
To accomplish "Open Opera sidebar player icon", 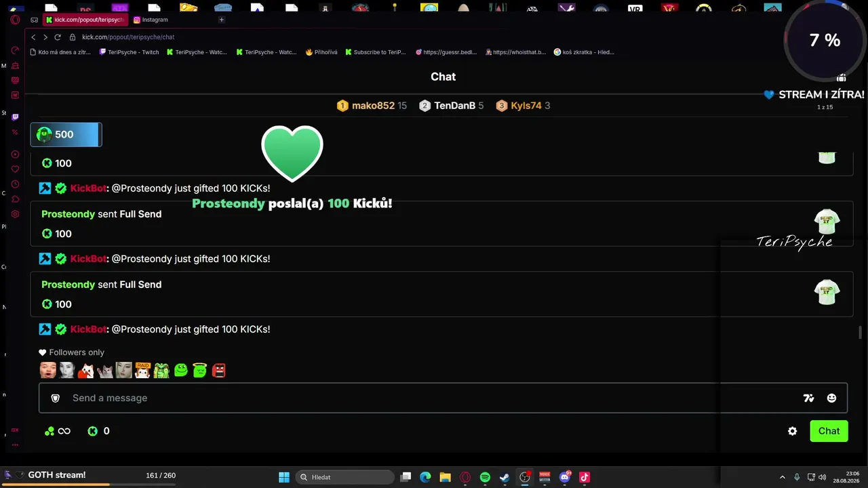I will (x=15, y=155).
